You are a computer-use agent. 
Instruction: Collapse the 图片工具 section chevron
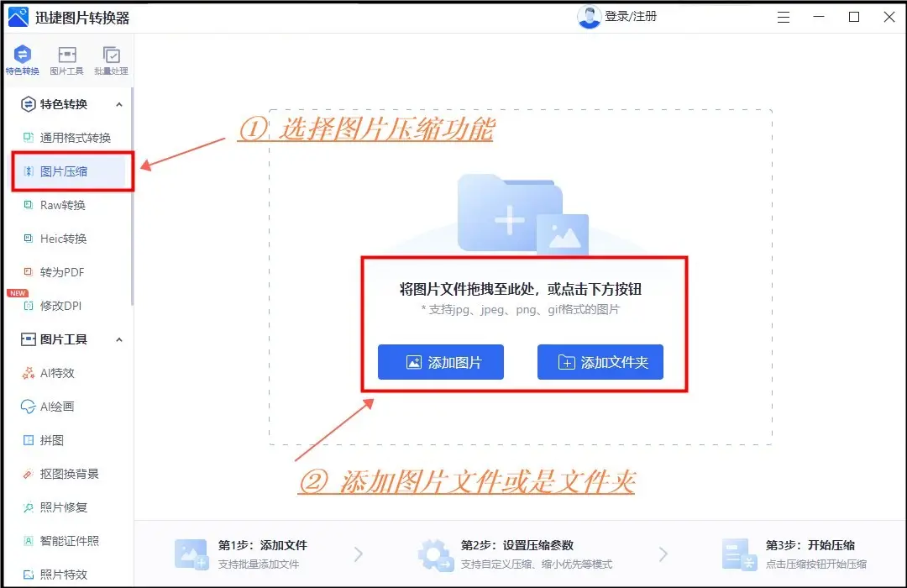coord(119,339)
